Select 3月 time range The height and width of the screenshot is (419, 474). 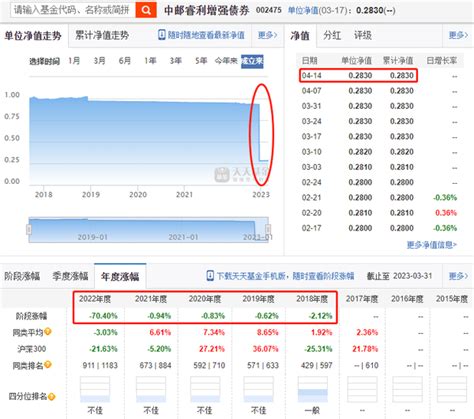(99, 61)
